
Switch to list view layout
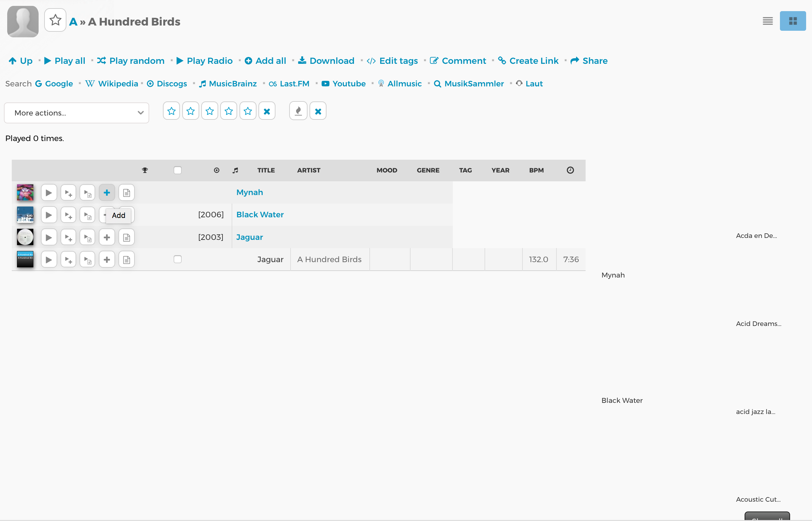coord(768,21)
